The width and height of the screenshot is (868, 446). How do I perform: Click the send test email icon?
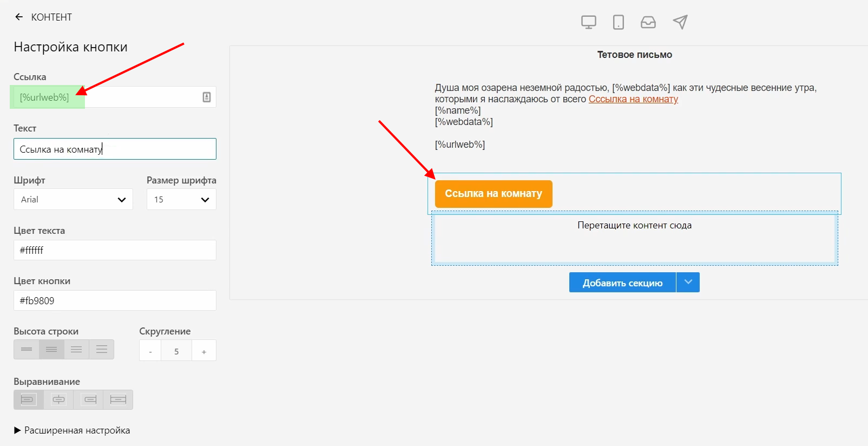(680, 22)
